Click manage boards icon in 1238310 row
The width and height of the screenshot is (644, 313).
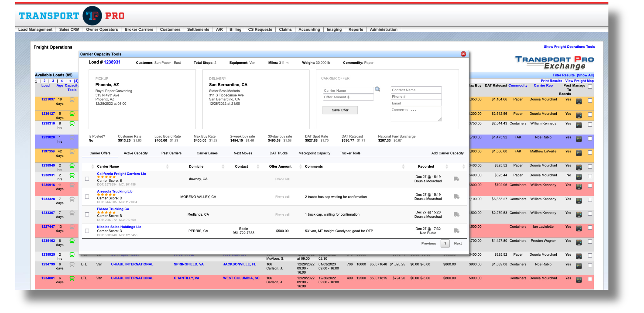click(x=579, y=125)
